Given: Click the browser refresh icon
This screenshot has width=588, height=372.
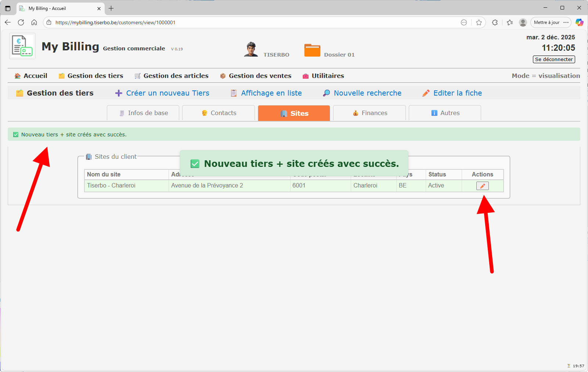Looking at the screenshot, I should [21, 22].
